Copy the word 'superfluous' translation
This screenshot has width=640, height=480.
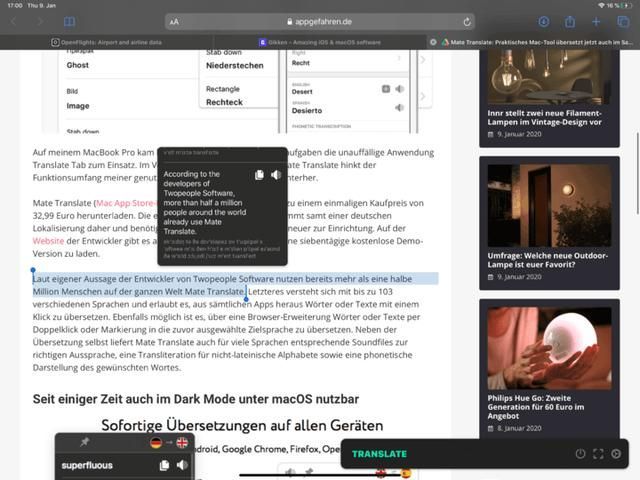point(165,466)
